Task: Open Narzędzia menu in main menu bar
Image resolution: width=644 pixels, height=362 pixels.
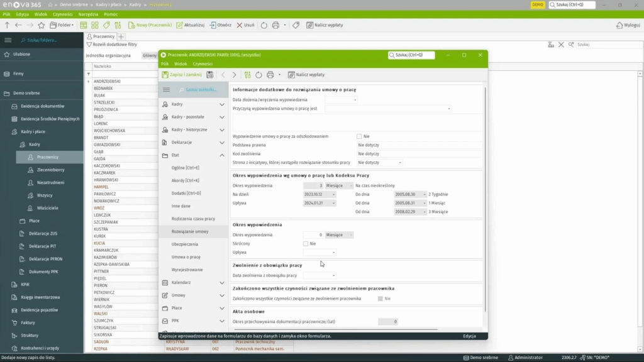Action: (x=87, y=14)
